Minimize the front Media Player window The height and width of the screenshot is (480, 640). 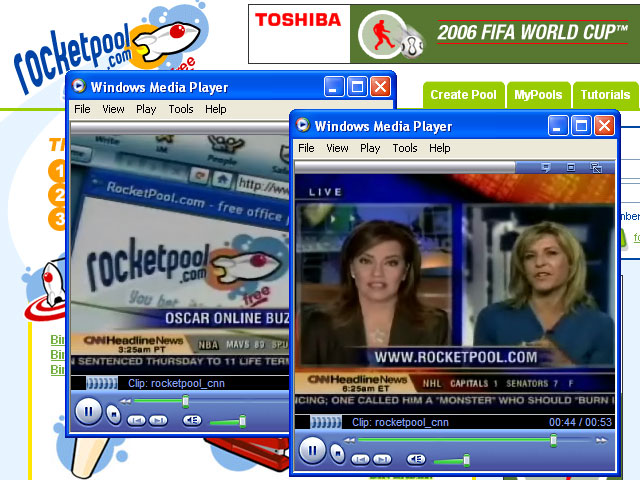point(558,125)
